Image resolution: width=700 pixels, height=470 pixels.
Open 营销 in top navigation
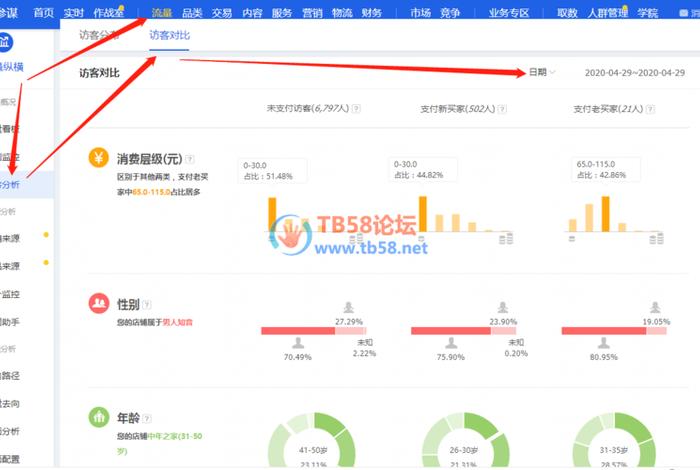[312, 12]
